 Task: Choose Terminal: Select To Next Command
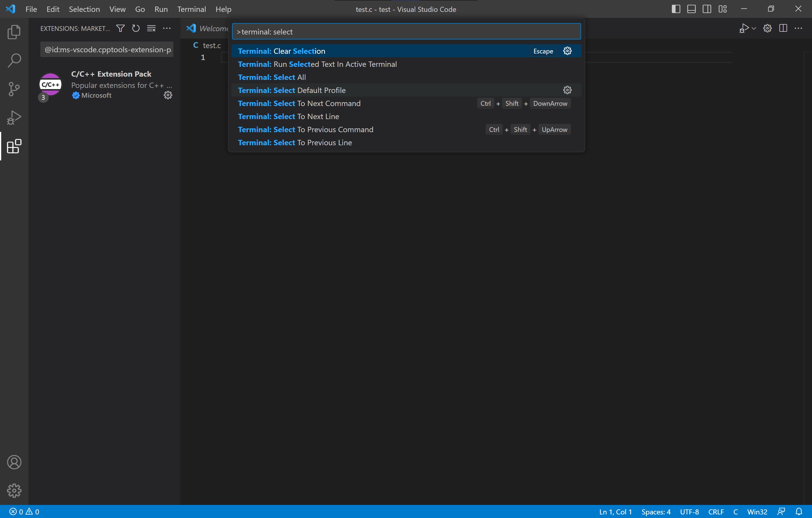(406, 103)
